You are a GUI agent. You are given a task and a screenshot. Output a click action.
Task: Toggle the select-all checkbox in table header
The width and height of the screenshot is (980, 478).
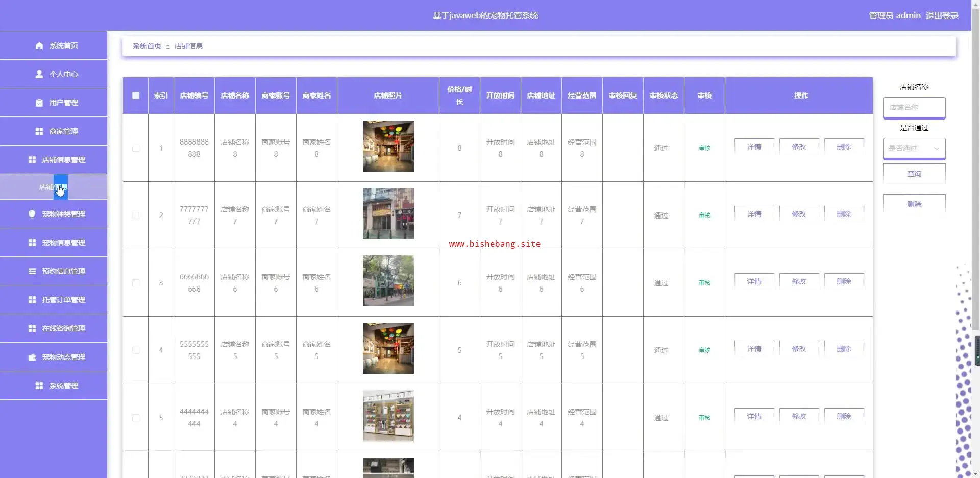[136, 95]
